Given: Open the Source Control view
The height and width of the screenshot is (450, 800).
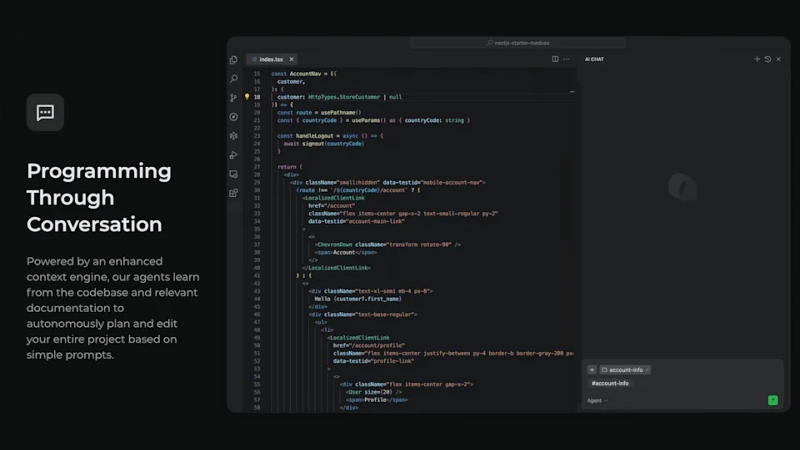Looking at the screenshot, I should tap(233, 98).
